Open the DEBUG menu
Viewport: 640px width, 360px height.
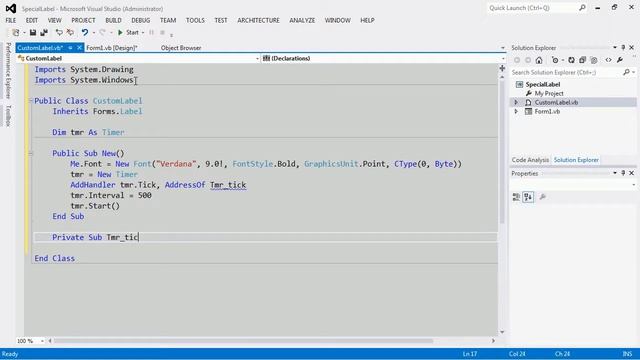pos(141,20)
